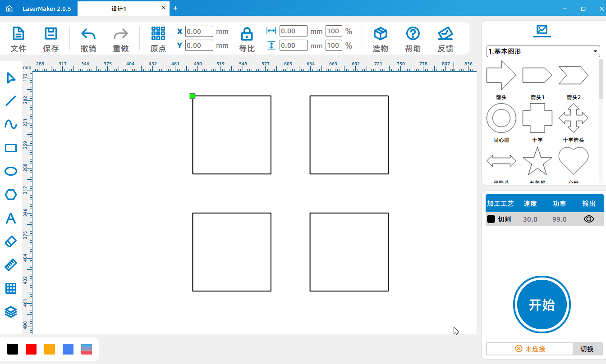Select the text A tool
The width and height of the screenshot is (606, 364).
11,218
